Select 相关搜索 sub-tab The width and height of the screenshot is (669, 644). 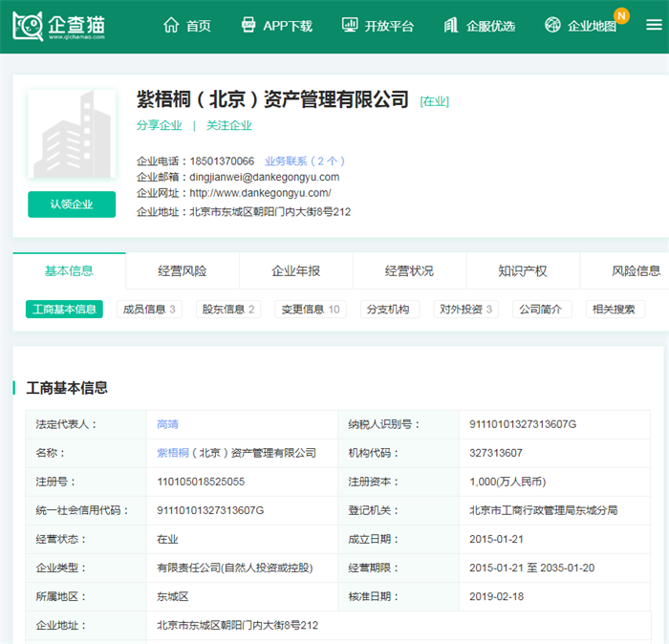614,310
